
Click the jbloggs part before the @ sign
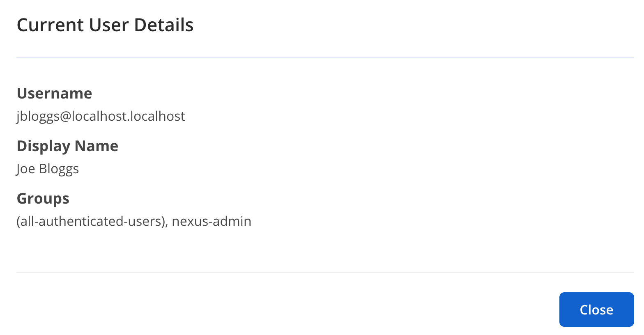pos(38,116)
